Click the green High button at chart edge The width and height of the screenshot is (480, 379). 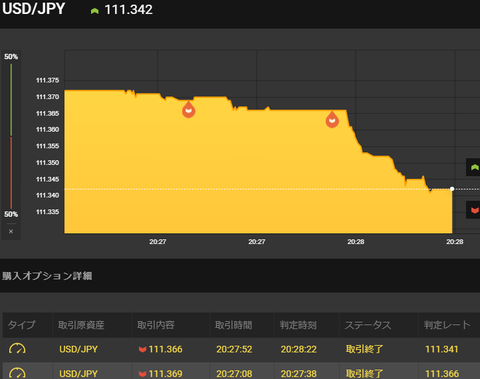pyautogui.click(x=473, y=167)
